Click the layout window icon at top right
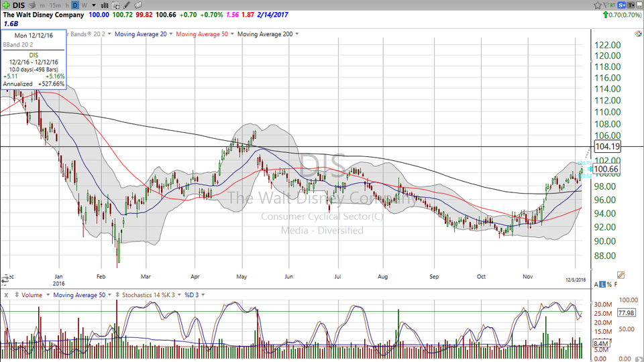The height and width of the screenshot is (362, 644). coord(639,5)
